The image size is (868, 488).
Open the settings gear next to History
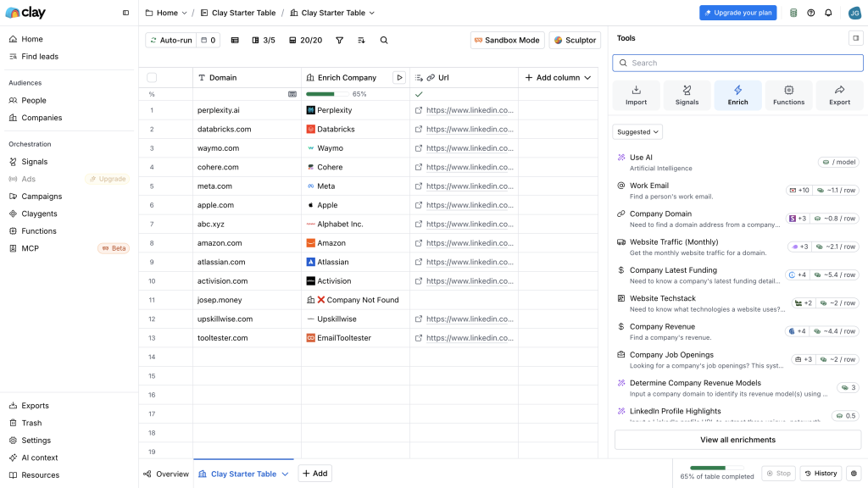pos(854,474)
